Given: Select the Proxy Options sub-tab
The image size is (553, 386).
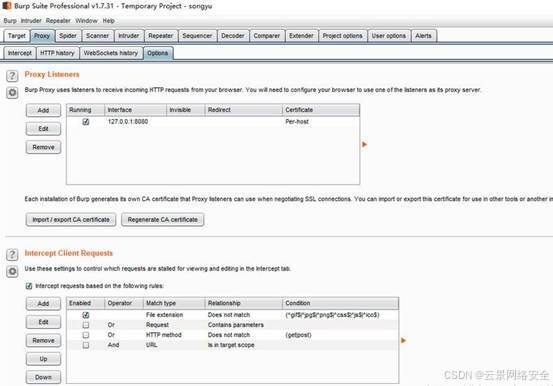Looking at the screenshot, I should [158, 53].
